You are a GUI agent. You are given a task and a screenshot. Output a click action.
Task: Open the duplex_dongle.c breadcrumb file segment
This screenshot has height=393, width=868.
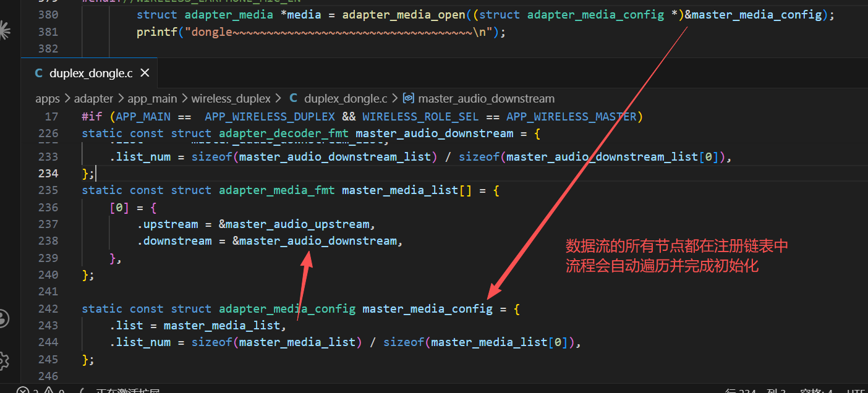click(338, 98)
